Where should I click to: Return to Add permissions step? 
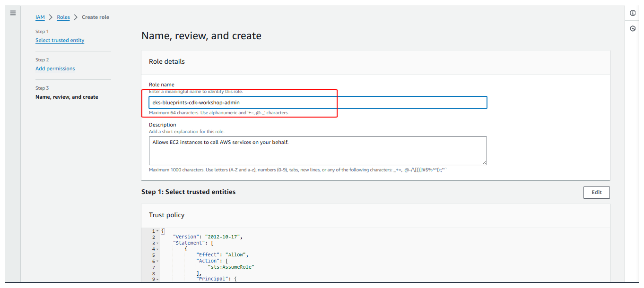pyautogui.click(x=55, y=69)
